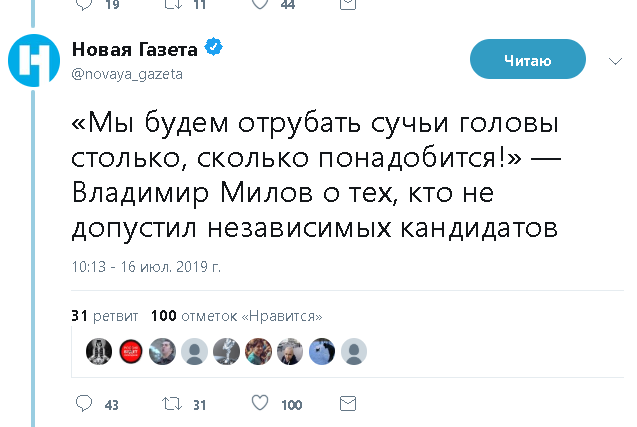Click the blue verified badge
The width and height of the screenshot is (637, 427).
(213, 46)
